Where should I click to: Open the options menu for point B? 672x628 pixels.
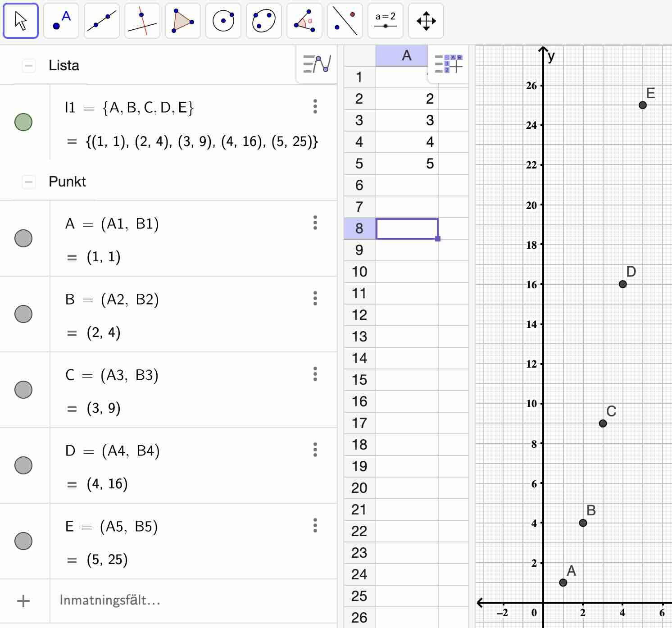coord(315,299)
